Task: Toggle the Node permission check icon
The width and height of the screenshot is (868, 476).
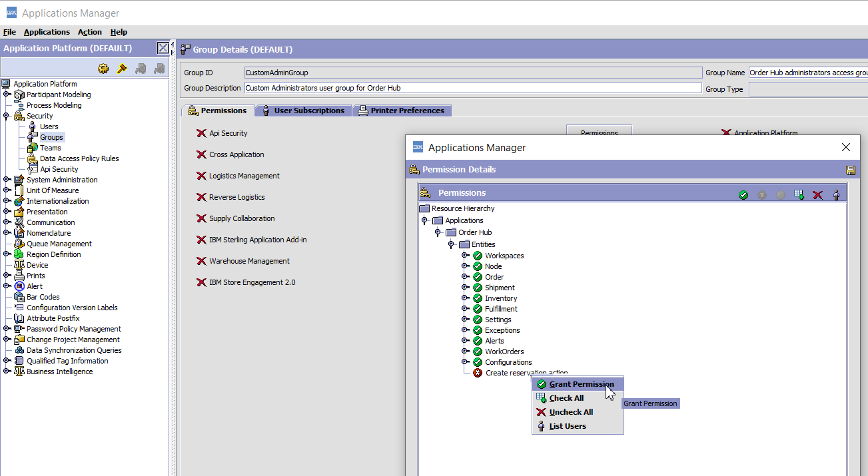Action: tap(478, 266)
